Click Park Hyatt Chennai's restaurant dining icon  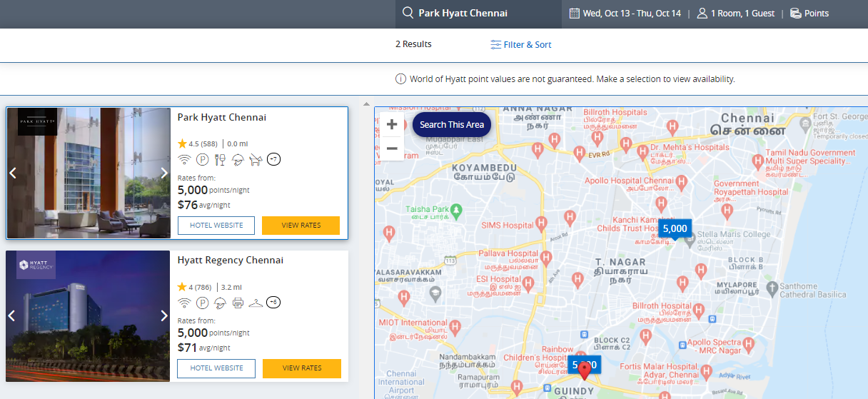pyautogui.click(x=221, y=160)
